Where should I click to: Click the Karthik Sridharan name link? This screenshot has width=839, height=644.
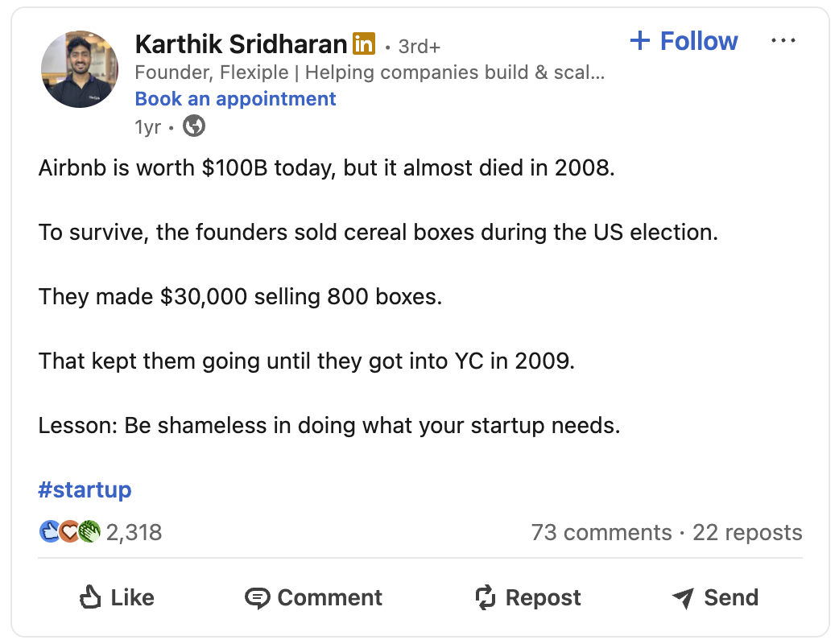(242, 43)
